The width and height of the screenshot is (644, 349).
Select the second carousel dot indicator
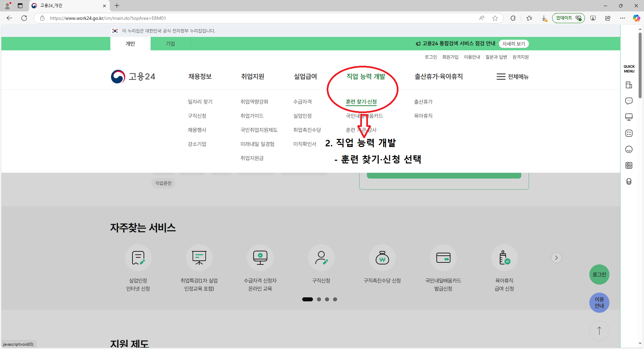tap(319, 299)
